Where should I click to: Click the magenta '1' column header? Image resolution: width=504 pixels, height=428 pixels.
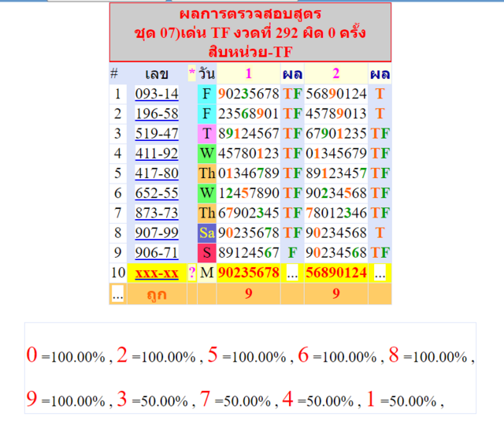(x=249, y=73)
